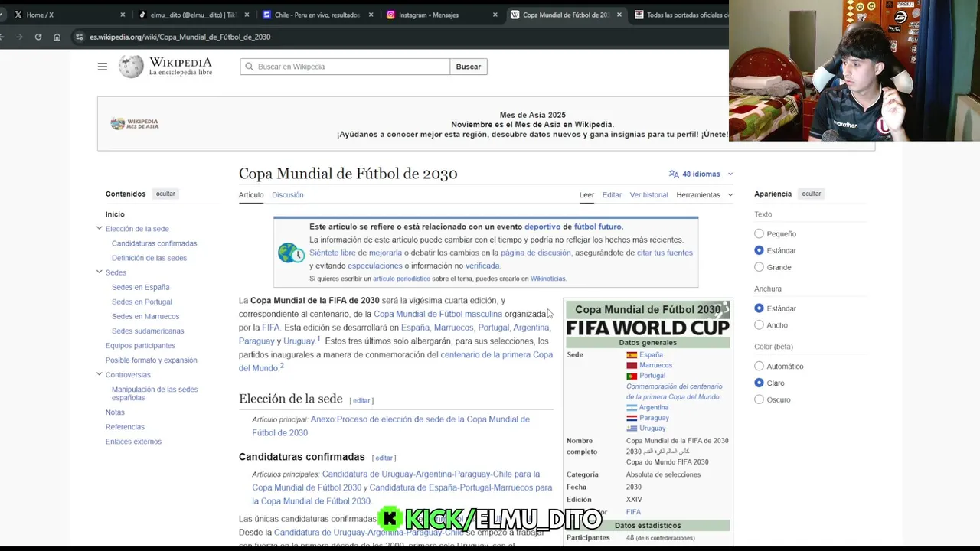This screenshot has width=980, height=551.
Task: Select the Claro color option
Action: (x=759, y=383)
